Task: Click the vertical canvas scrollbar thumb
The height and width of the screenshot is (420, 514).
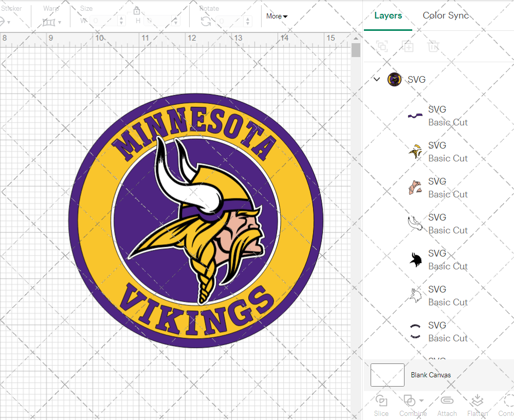Action: [x=356, y=50]
